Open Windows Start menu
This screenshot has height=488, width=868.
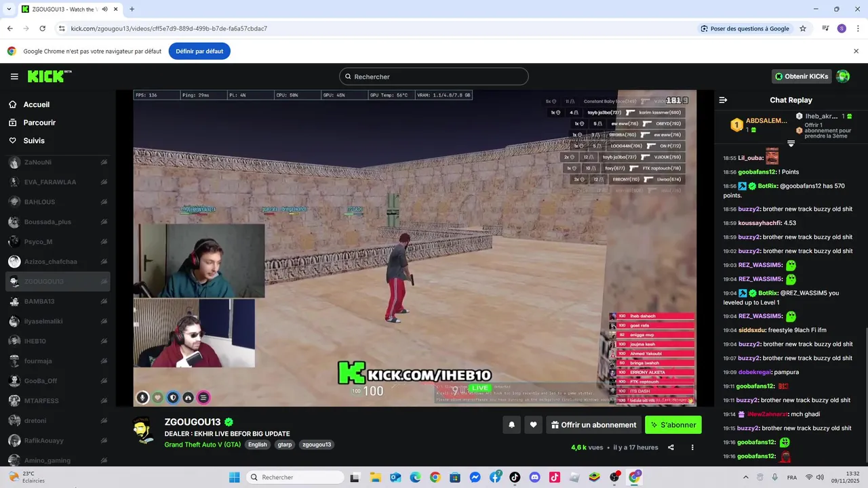pyautogui.click(x=234, y=477)
